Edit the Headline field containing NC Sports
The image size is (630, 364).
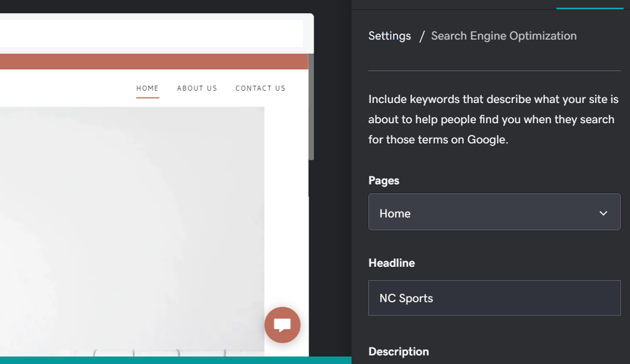494,297
